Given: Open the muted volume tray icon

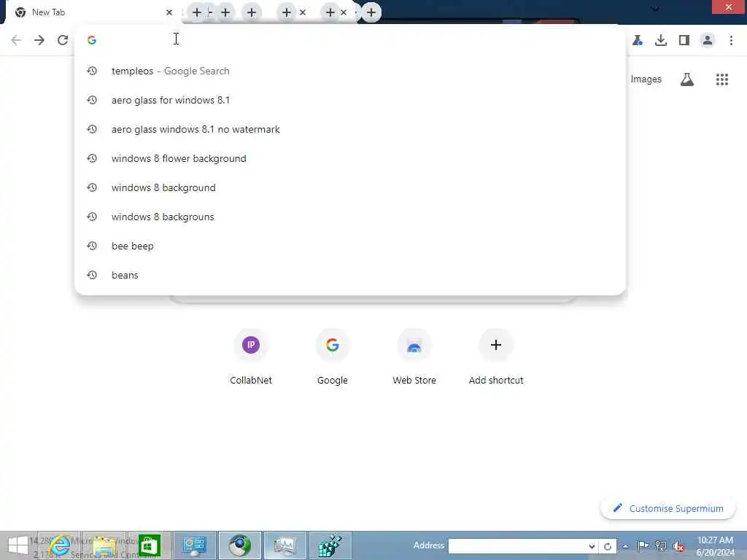Looking at the screenshot, I should tap(678, 546).
